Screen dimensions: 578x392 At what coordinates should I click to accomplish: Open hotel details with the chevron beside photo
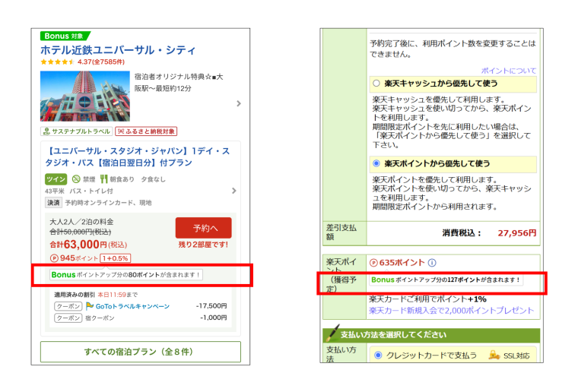pos(239,103)
